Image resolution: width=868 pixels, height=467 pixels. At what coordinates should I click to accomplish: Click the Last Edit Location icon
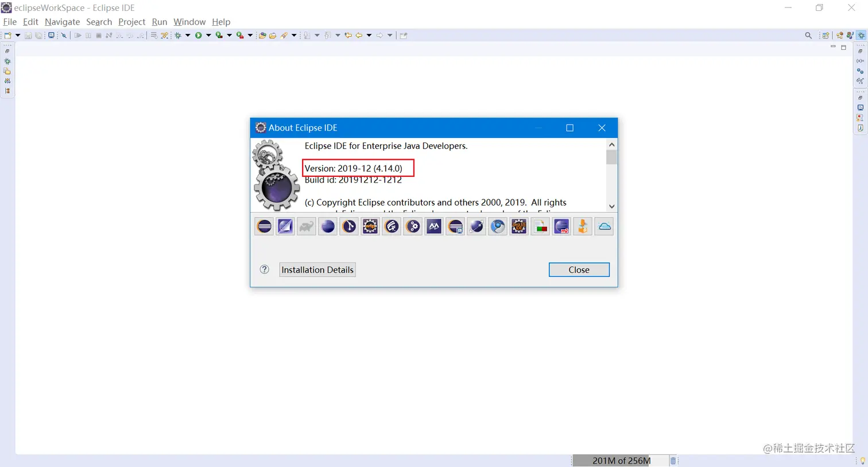[348, 35]
